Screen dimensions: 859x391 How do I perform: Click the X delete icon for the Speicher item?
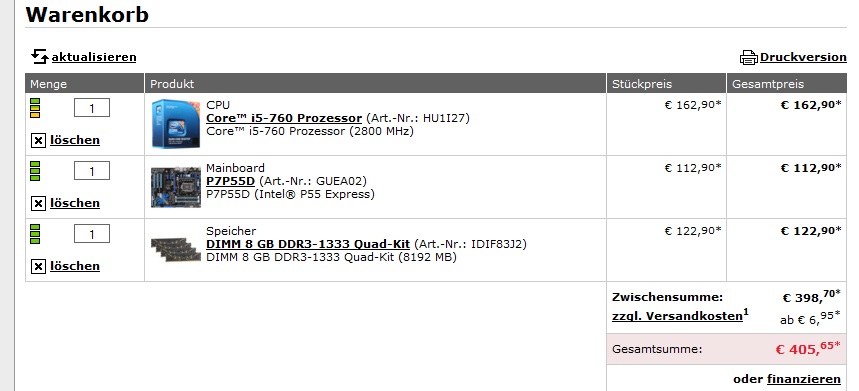coord(38,267)
